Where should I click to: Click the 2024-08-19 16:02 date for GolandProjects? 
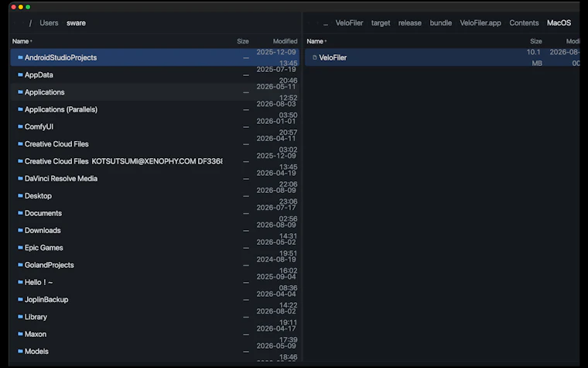tap(277, 265)
